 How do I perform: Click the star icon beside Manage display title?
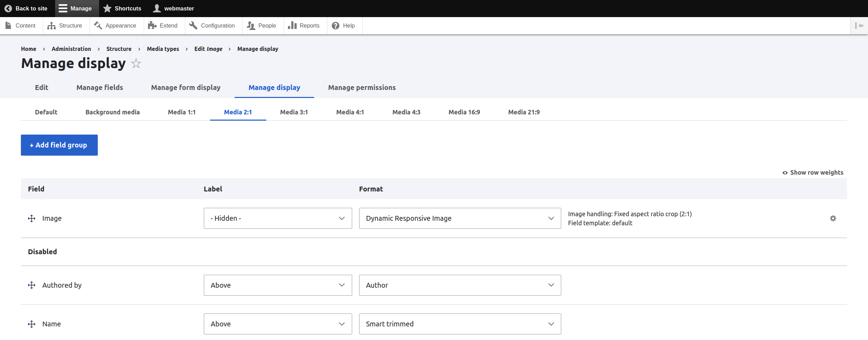coord(136,63)
